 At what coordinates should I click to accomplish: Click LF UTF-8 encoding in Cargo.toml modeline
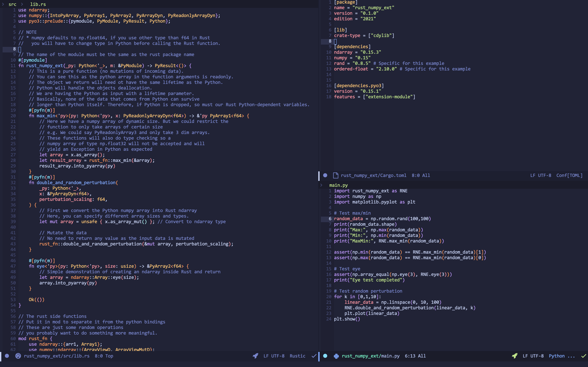(541, 175)
